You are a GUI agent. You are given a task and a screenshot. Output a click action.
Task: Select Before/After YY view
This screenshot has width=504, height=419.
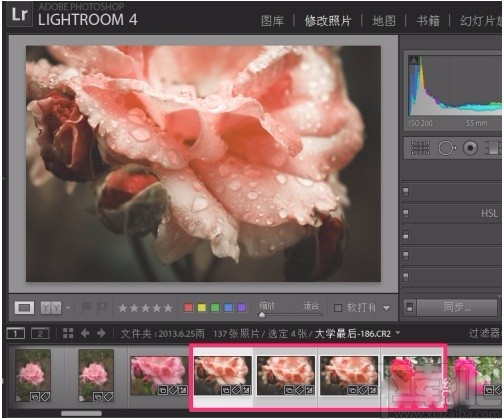pos(51,308)
